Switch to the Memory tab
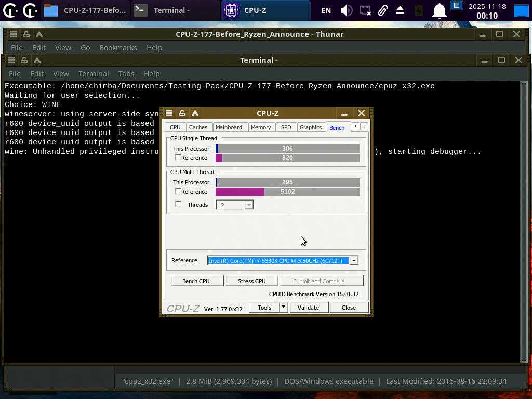Image resolution: width=532 pixels, height=399 pixels. [x=261, y=127]
